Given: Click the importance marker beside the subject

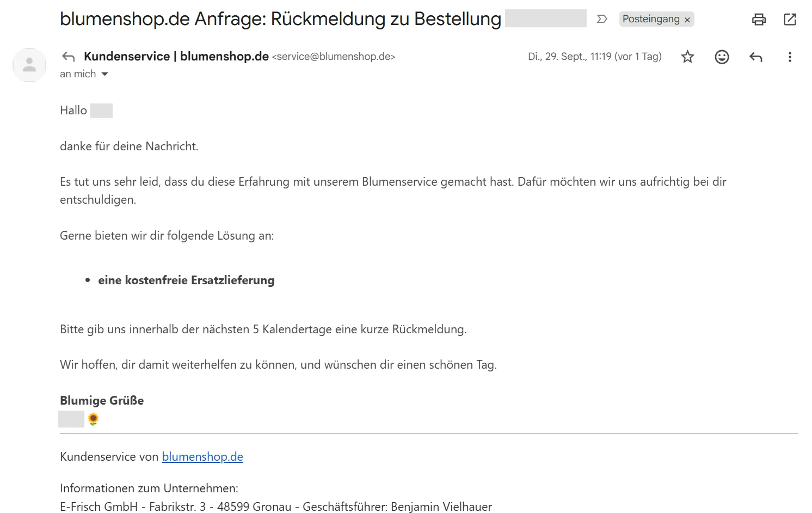Looking at the screenshot, I should pyautogui.click(x=602, y=19).
